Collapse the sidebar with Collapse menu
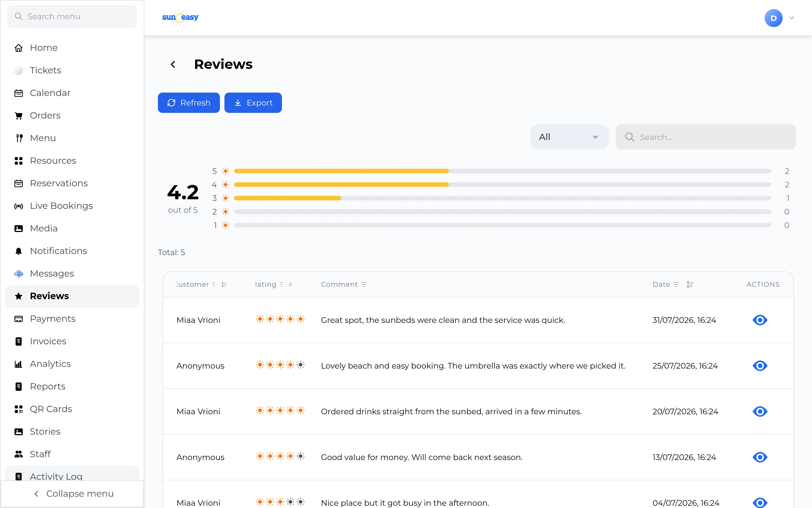Viewport: 812px width, 508px height. 72,494
